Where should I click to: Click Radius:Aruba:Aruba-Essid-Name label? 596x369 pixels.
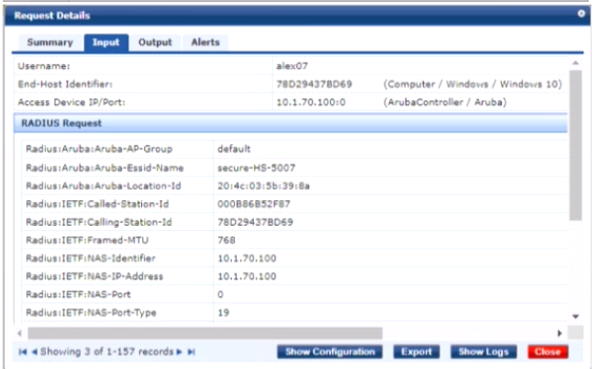tap(105, 168)
